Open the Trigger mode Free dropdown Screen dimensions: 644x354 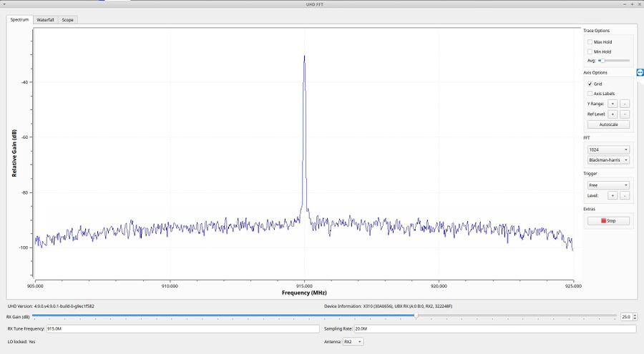click(x=608, y=185)
